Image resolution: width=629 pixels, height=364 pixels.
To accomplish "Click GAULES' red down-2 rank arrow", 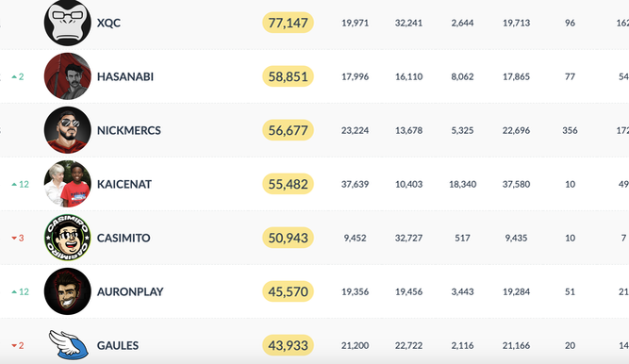I will point(18,345).
